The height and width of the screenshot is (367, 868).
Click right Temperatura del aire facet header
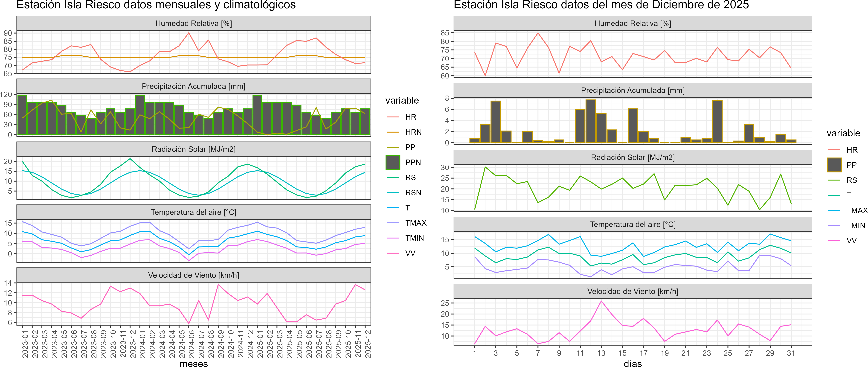point(633,224)
